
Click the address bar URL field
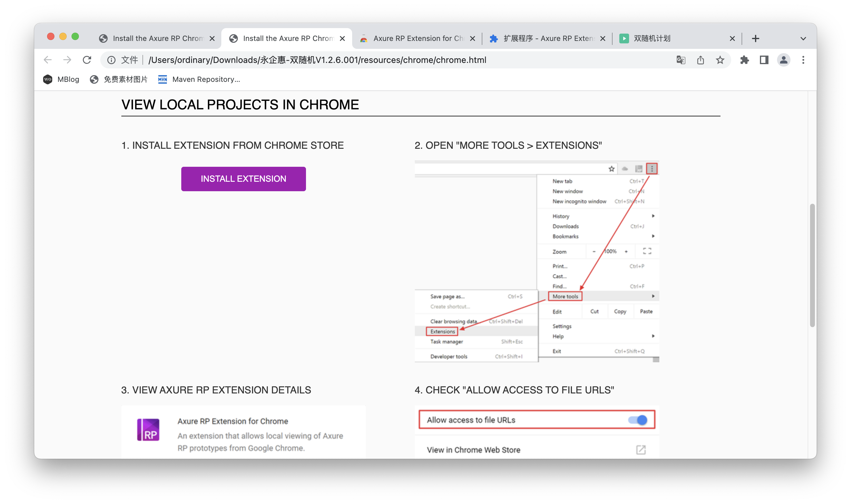[374, 60]
